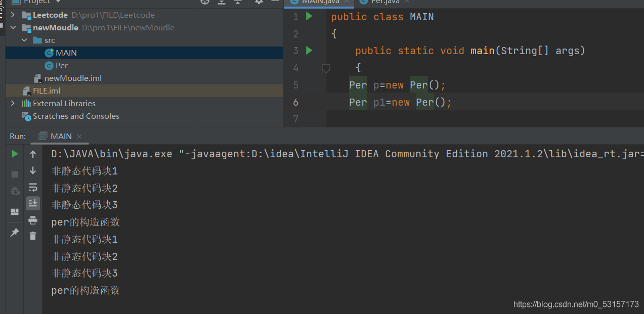Click the Pin Tab icon in Run panel
This screenshot has width=644, height=314.
click(15, 233)
